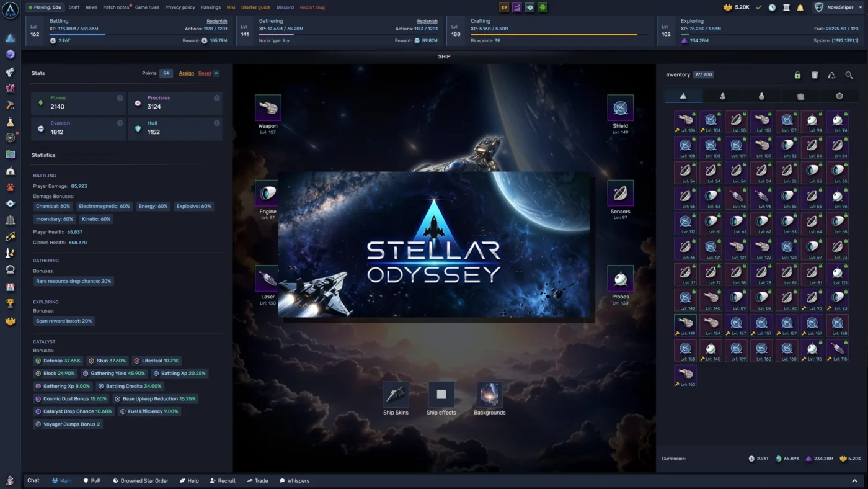Open Backgrounds selection
The height and width of the screenshot is (489, 868).
(490, 395)
